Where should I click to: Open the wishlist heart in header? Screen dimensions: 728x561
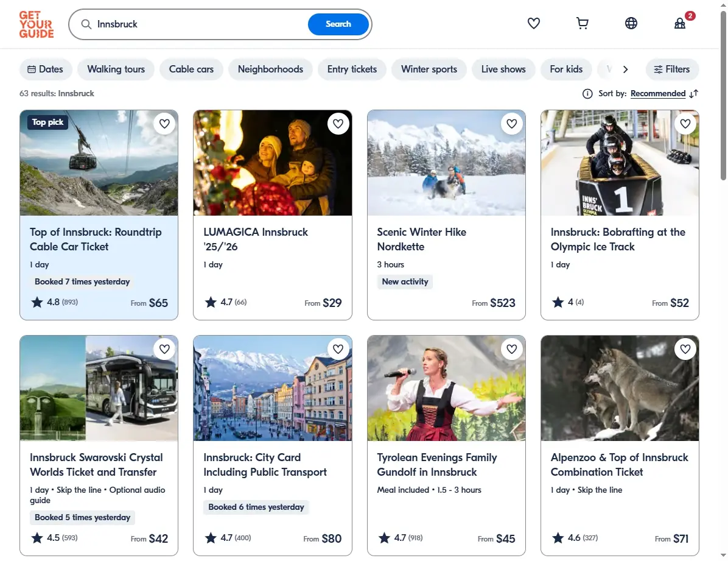[533, 23]
